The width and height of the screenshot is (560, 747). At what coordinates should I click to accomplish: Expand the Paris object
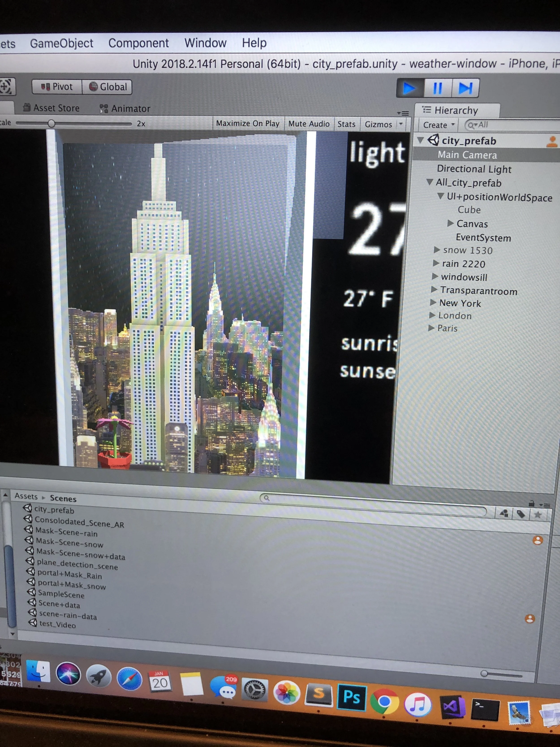click(431, 328)
